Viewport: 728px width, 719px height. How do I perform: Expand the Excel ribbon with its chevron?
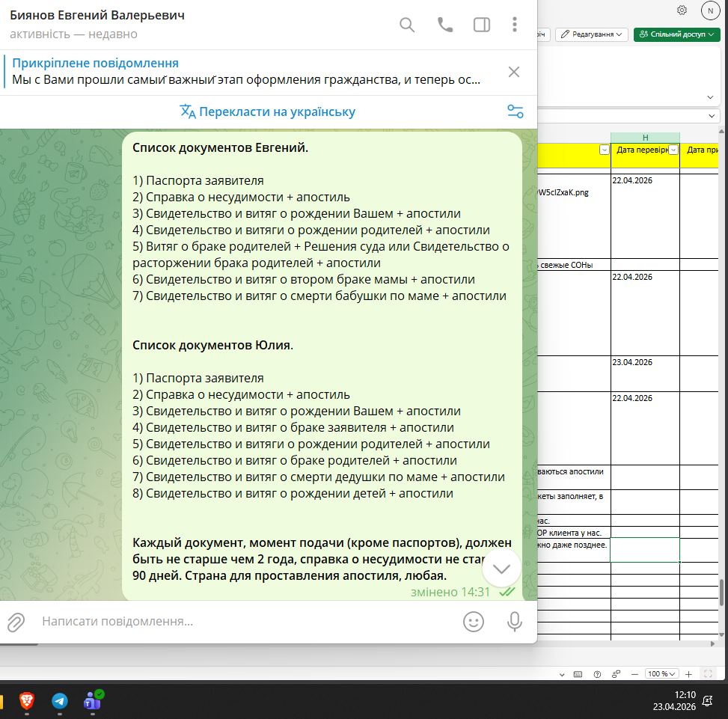pos(710,97)
